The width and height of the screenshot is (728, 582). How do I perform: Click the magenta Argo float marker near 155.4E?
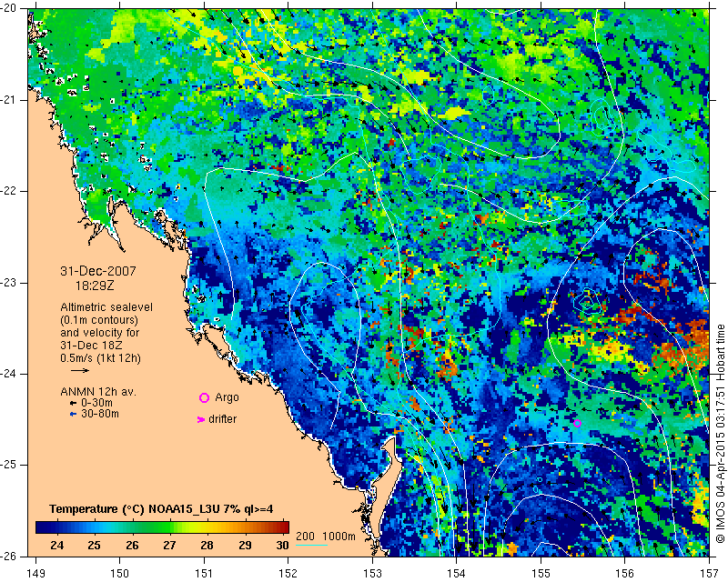click(577, 423)
